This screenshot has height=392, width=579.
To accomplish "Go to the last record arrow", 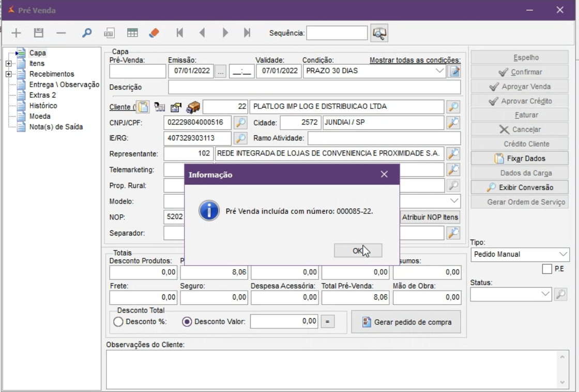I will point(247,33).
